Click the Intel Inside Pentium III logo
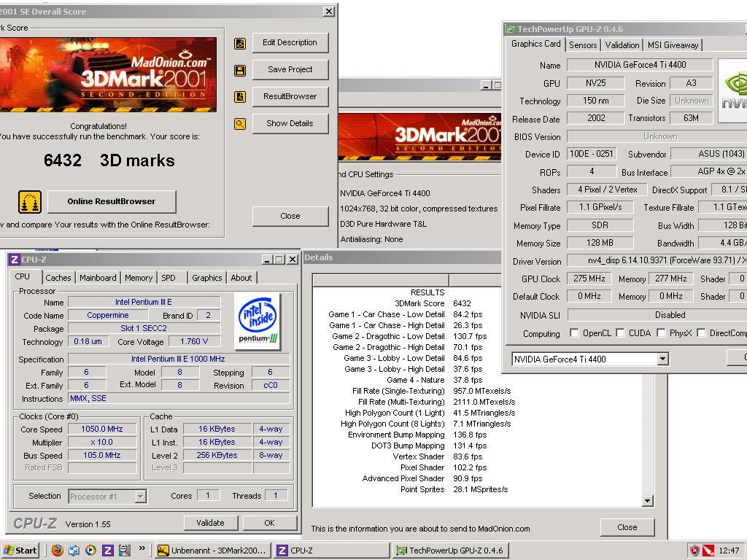Screen dimensions: 747x560 [x=258, y=321]
